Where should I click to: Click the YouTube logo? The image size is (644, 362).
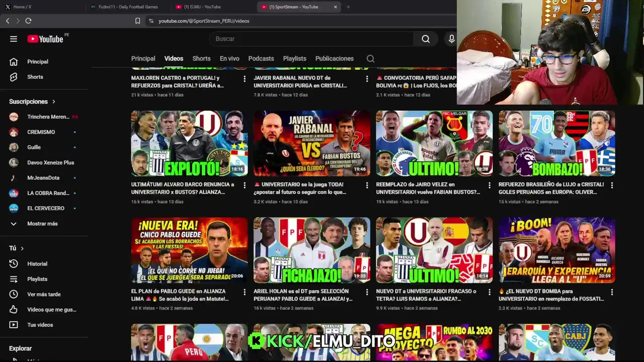click(45, 39)
